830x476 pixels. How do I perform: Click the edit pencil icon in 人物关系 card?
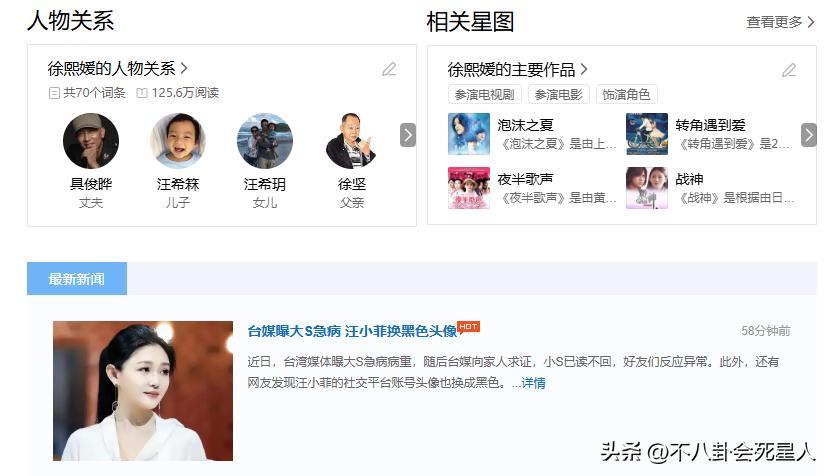click(389, 69)
